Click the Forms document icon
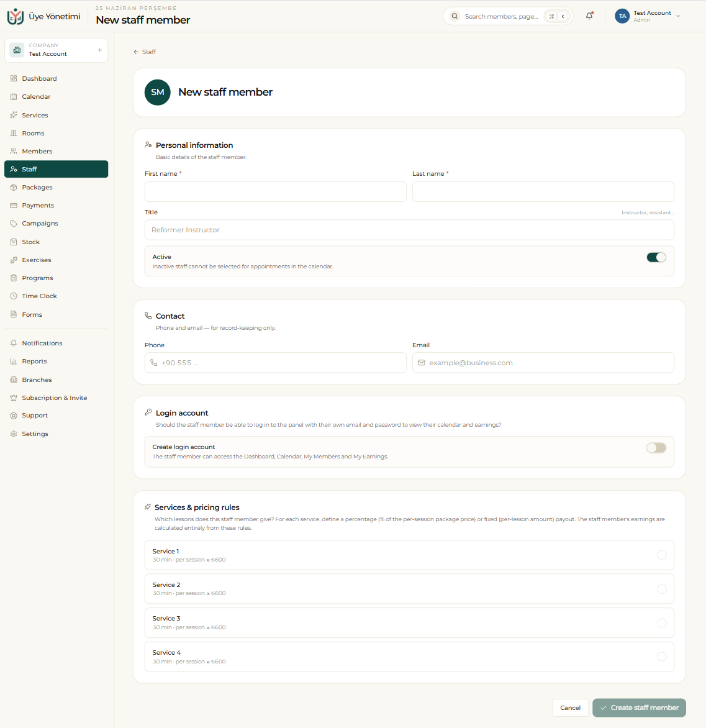 click(14, 314)
